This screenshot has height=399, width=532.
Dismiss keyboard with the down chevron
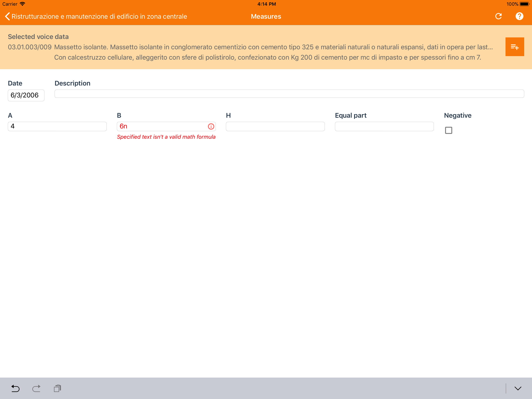pos(518,388)
